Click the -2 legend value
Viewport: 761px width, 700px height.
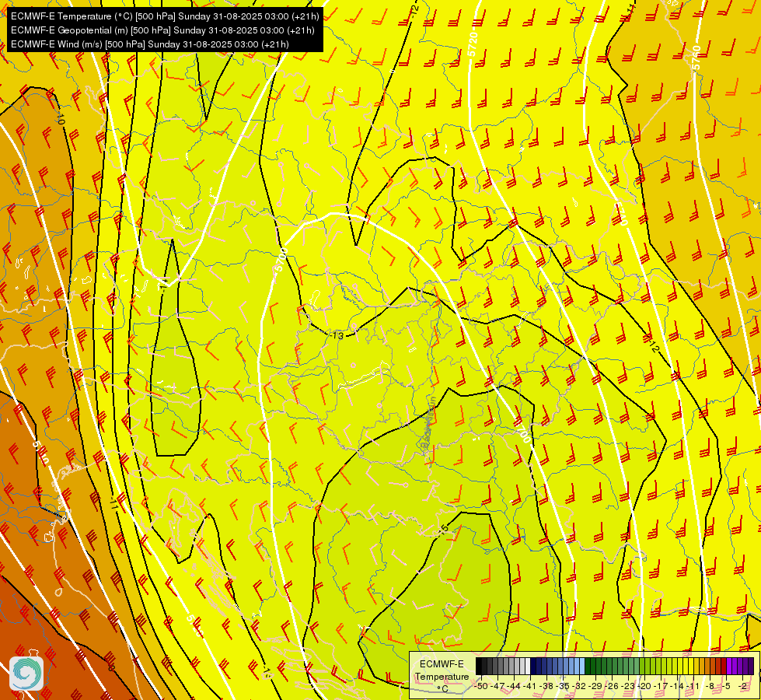742,686
